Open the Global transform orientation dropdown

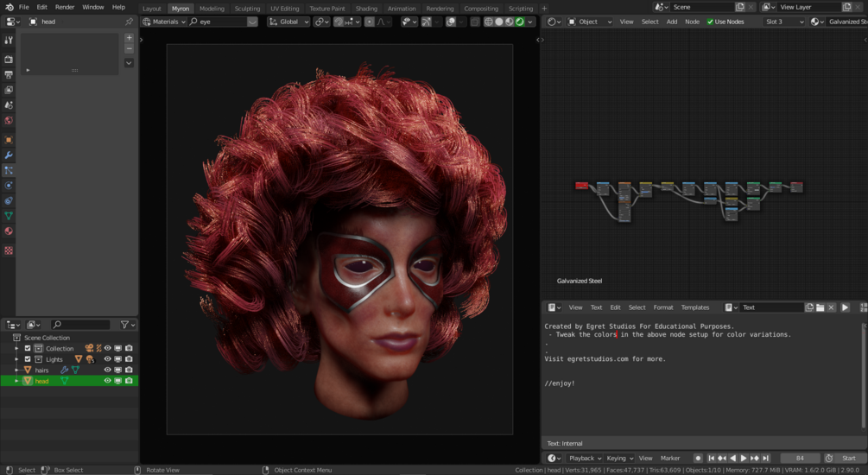pyautogui.click(x=288, y=22)
